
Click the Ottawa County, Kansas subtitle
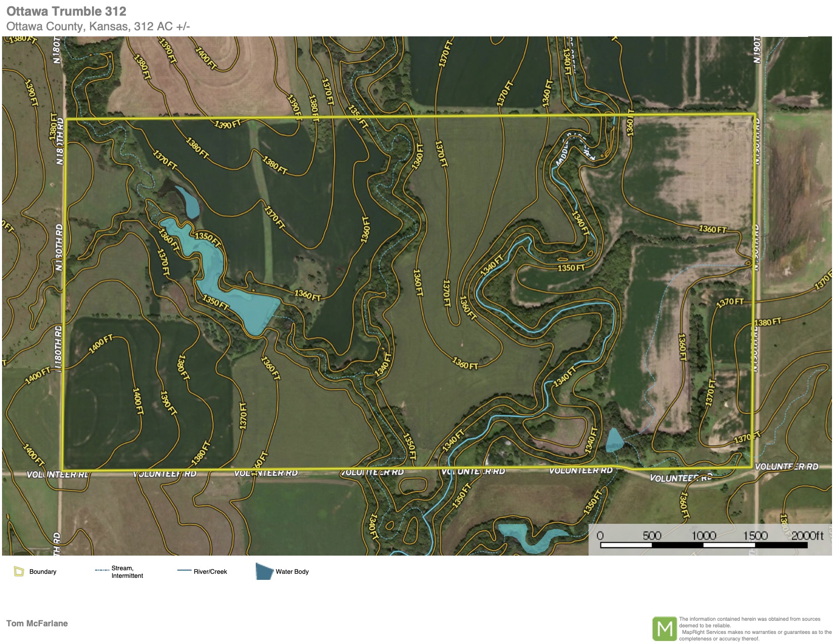pyautogui.click(x=98, y=26)
